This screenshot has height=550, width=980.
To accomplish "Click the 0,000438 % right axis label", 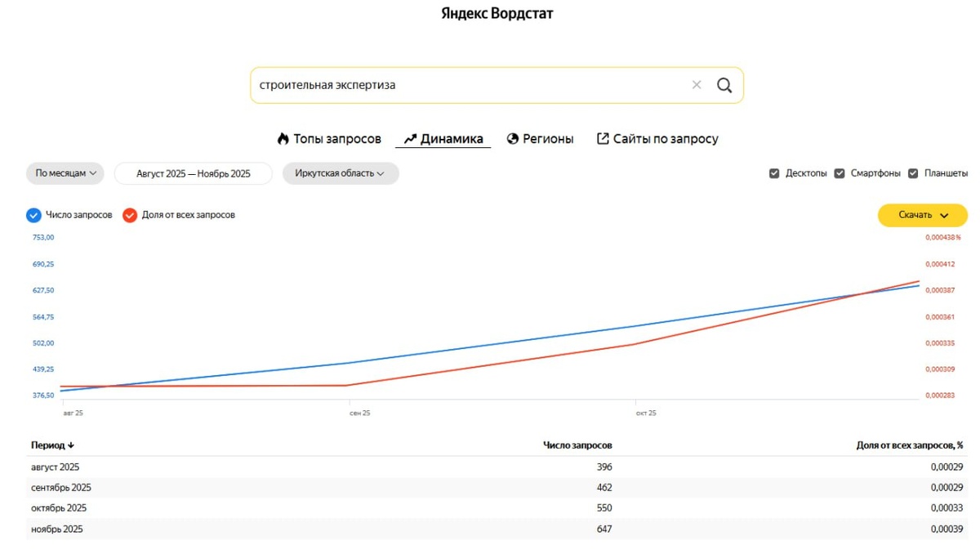I will 942,238.
